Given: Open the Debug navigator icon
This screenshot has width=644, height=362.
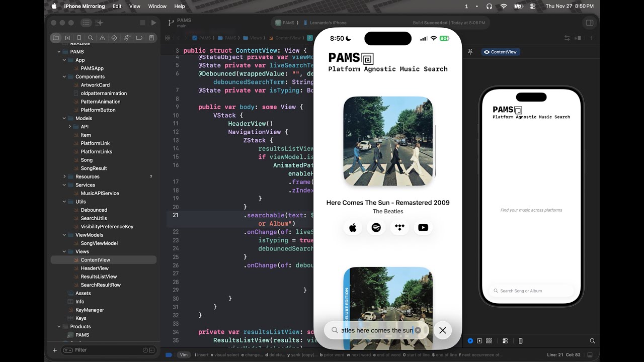Looking at the screenshot, I should (126, 38).
